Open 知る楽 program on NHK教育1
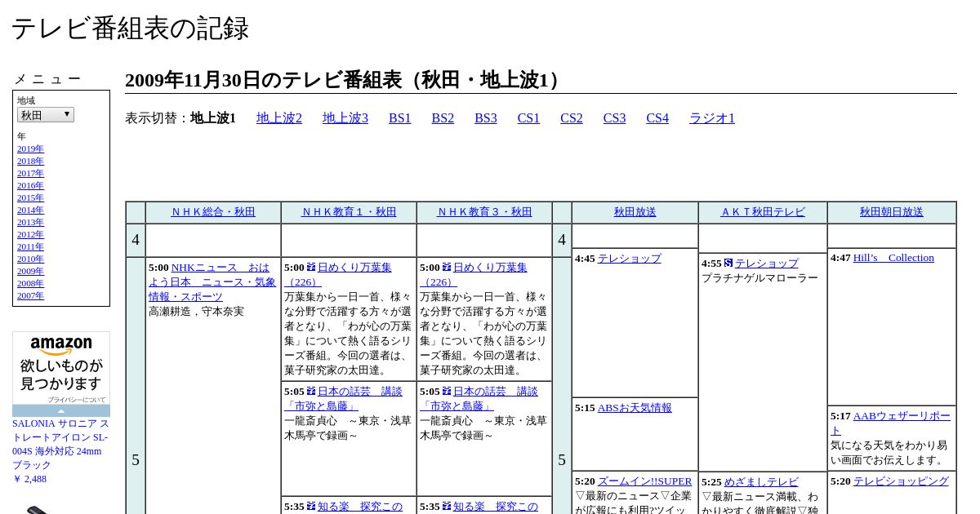The width and height of the screenshot is (980, 514). coord(360,507)
